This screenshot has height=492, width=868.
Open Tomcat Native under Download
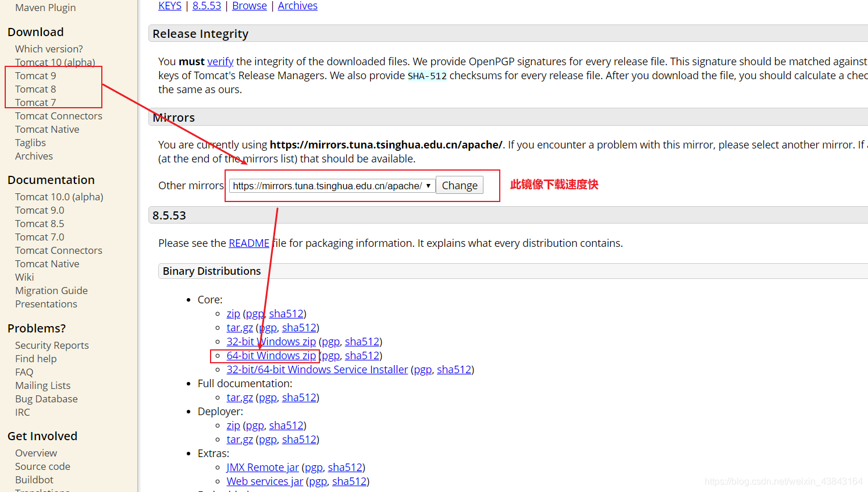tap(47, 129)
